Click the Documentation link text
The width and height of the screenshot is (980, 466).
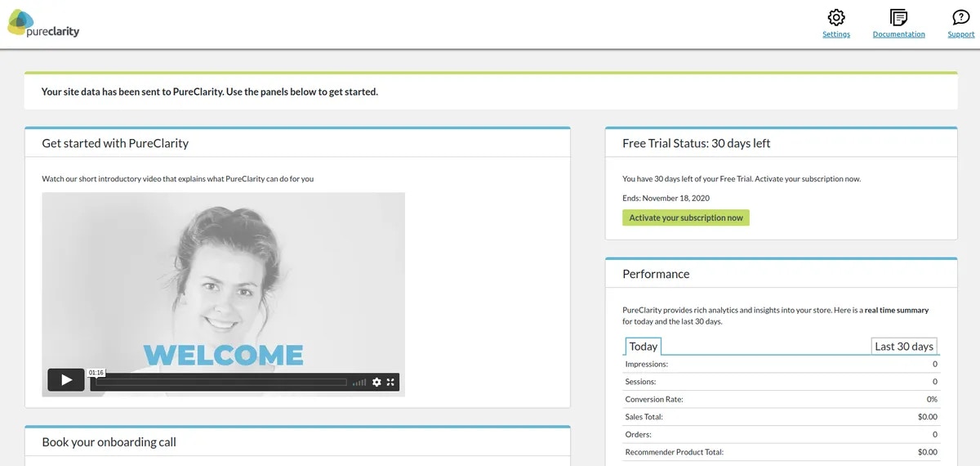pyautogui.click(x=899, y=34)
